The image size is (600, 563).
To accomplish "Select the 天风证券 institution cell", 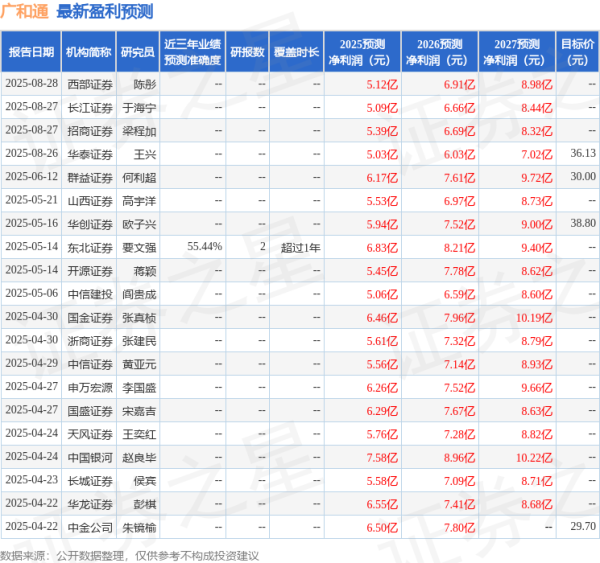I will pyautogui.click(x=90, y=434).
